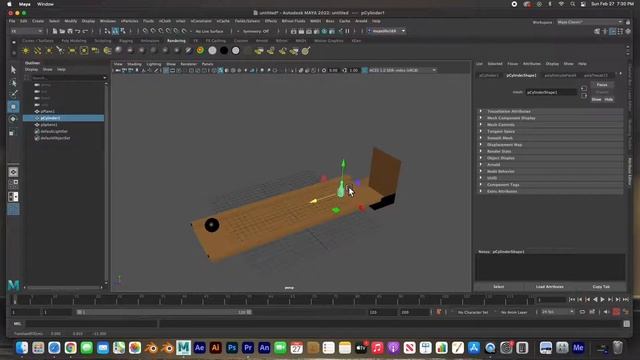Open Google Chrome from the dock
Viewport: 640px width, 360px height.
click(x=70, y=348)
